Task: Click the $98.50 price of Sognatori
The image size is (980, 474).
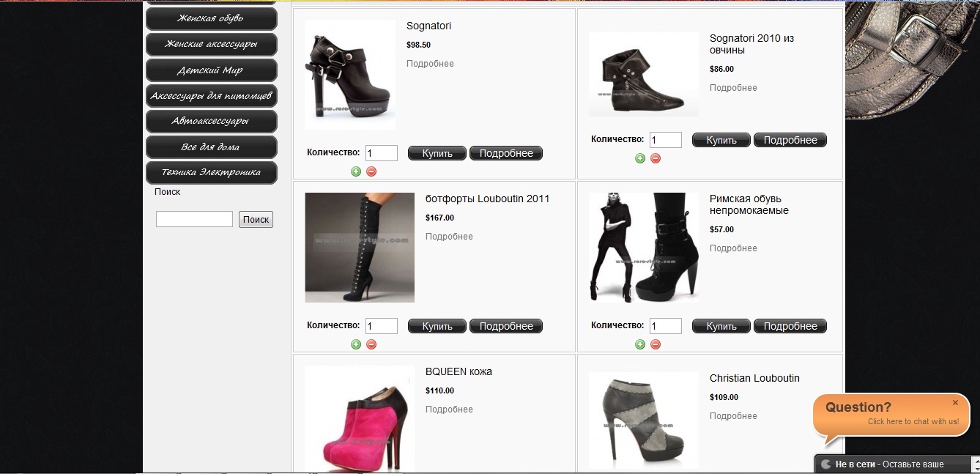Action: tap(418, 45)
